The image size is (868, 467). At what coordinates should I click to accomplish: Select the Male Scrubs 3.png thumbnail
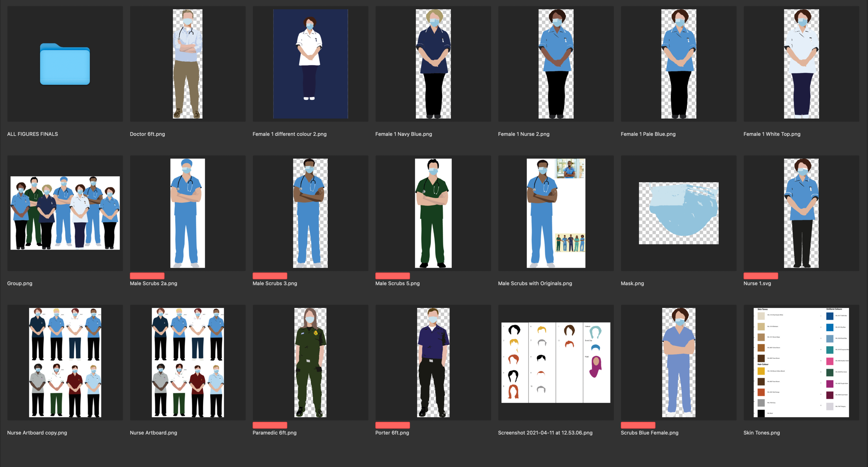[310, 213]
